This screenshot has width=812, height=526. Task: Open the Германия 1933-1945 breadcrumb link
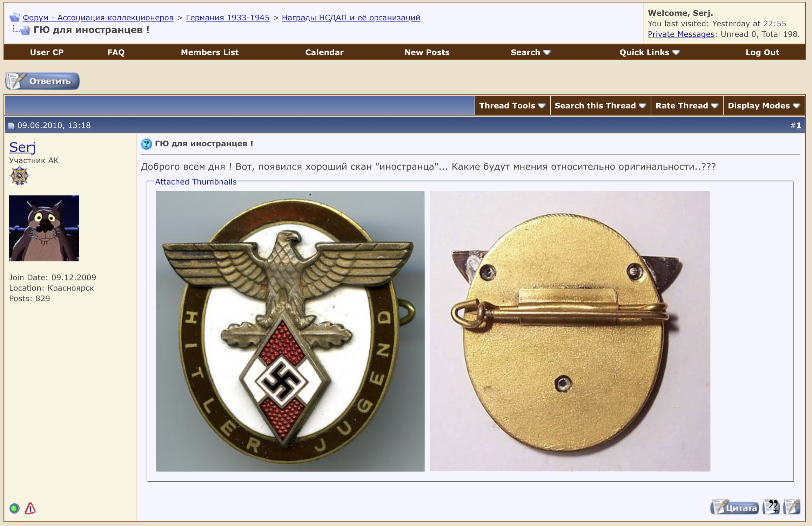pos(227,18)
